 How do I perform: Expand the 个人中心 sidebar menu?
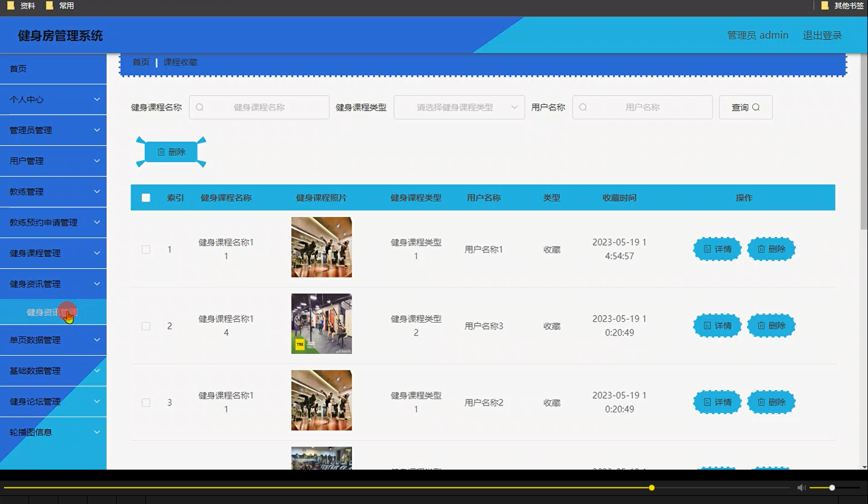[x=53, y=99]
